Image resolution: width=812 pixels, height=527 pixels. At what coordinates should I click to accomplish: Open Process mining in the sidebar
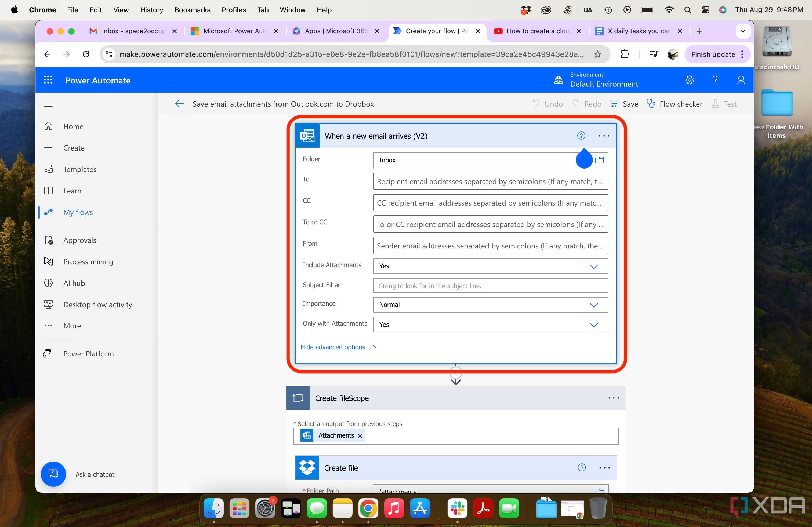88,262
